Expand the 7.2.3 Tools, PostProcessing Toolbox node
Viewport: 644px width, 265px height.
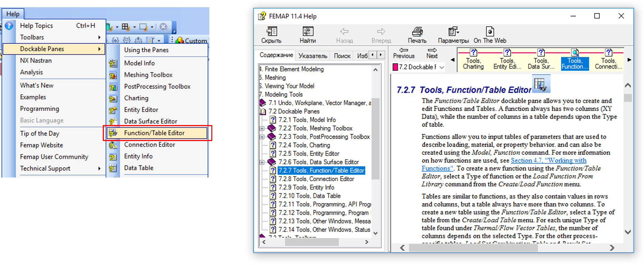[x=262, y=137]
